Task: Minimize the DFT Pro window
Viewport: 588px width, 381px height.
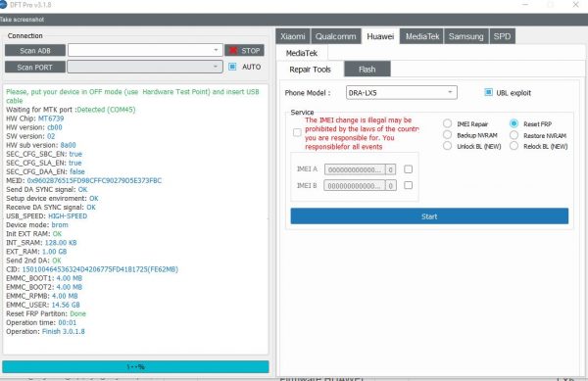Action: point(525,5)
